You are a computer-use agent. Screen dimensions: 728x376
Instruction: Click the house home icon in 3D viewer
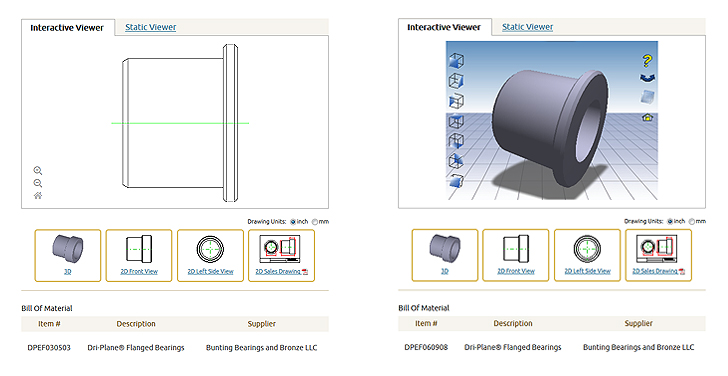pyautogui.click(x=647, y=117)
